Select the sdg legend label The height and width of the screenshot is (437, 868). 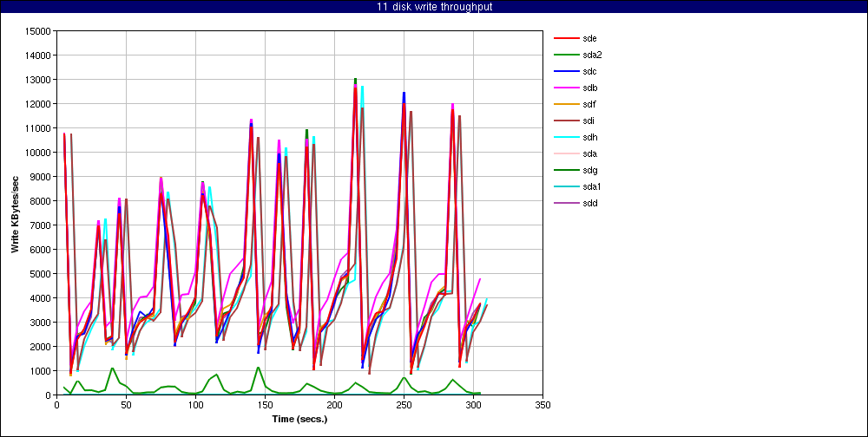(589, 170)
